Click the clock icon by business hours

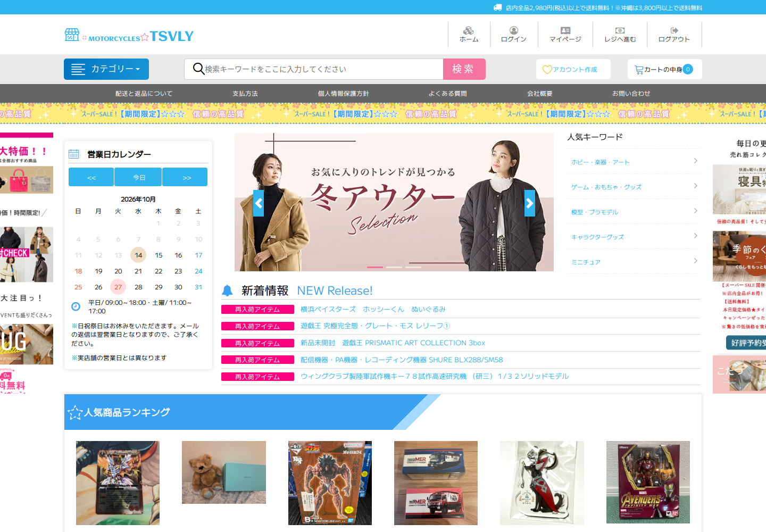(76, 306)
